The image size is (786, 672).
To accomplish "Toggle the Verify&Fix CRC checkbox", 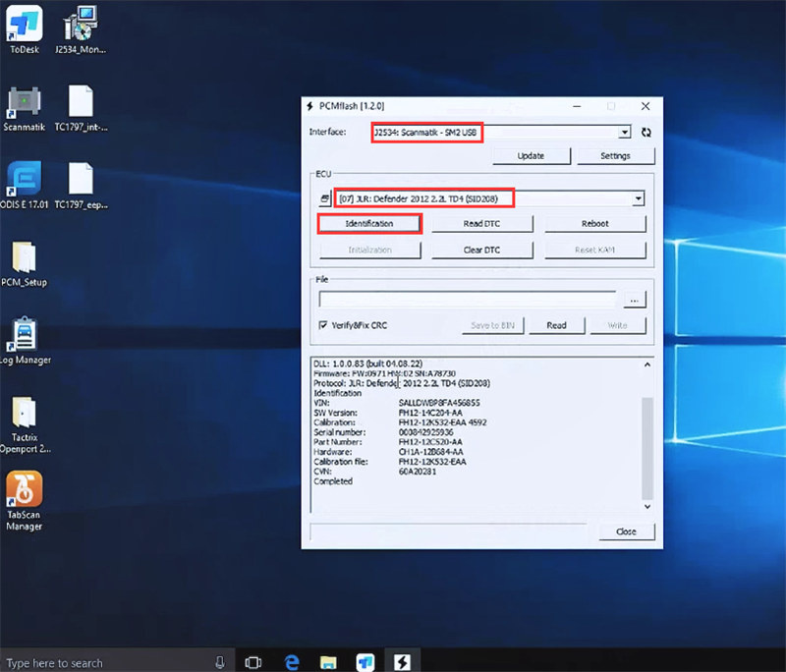I will pos(323,325).
